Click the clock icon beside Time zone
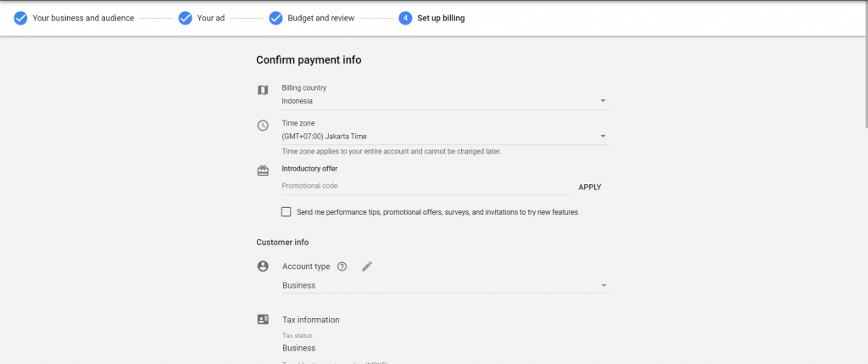Screen dimensions: 868x364 pos(263,126)
